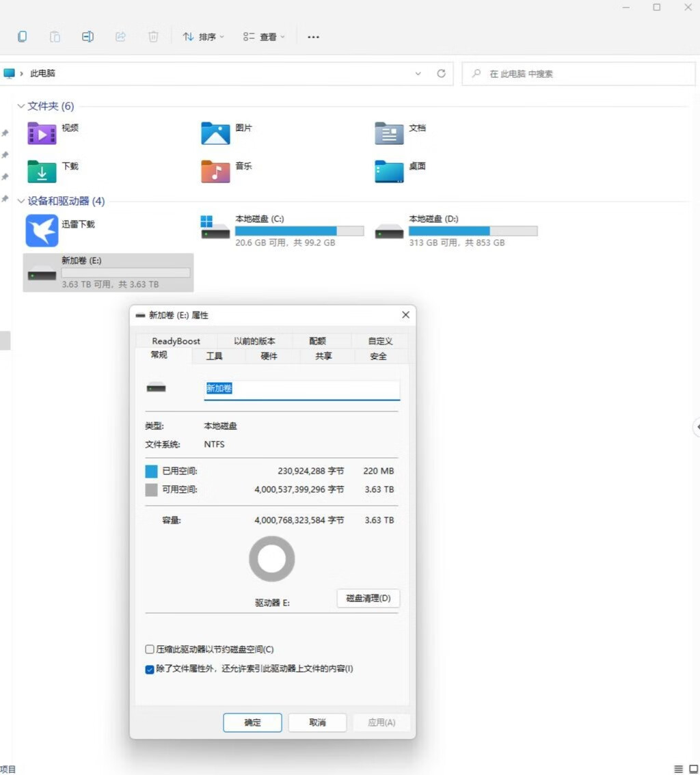Collapse the 设备和驱动器 (4) section
700x775 pixels.
click(x=21, y=201)
